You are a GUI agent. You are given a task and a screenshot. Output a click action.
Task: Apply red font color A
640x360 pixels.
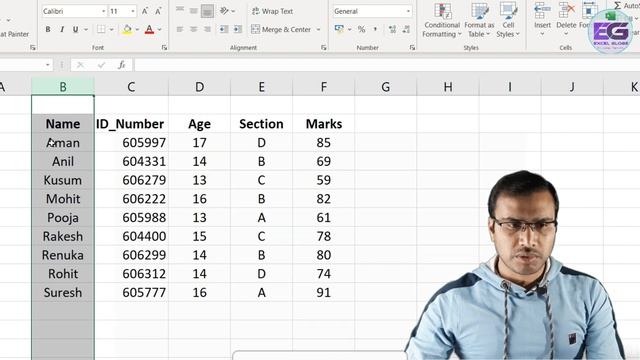[x=149, y=29]
